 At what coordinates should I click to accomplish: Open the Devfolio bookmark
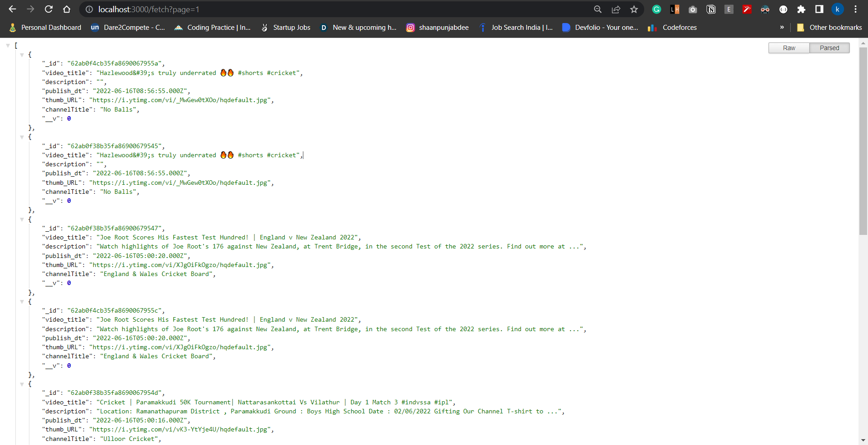tap(600, 28)
